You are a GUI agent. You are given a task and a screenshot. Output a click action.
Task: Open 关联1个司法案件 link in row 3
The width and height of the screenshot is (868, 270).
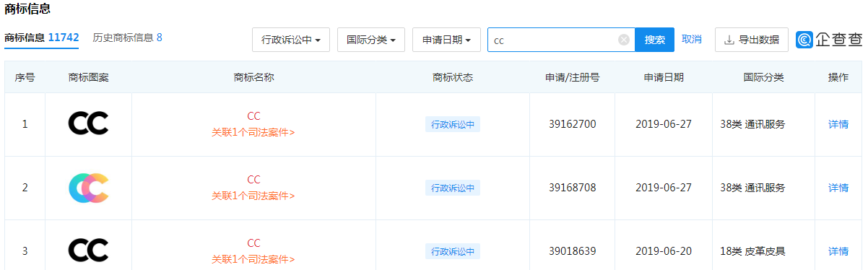click(253, 259)
